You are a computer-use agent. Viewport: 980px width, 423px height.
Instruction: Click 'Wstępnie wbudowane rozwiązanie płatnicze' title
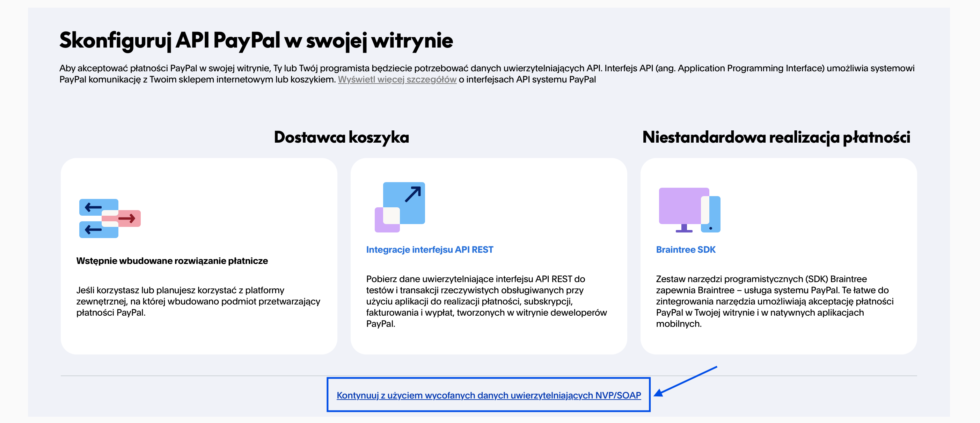172,261
